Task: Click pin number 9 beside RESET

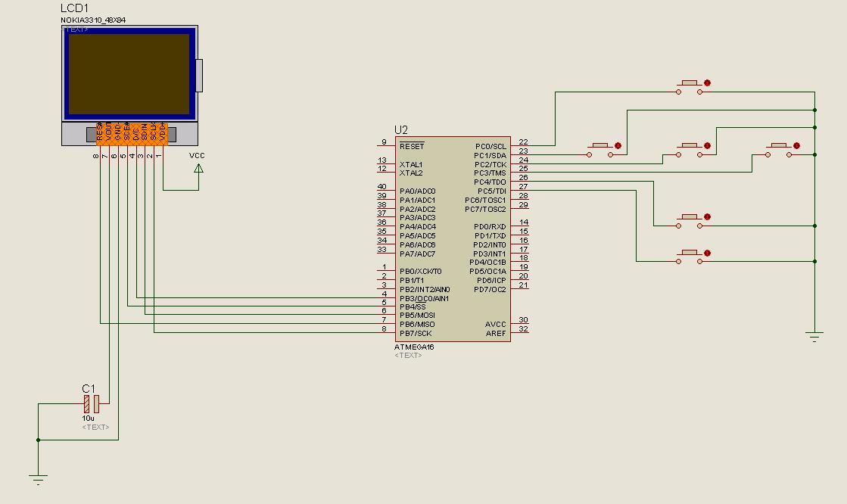Action: 384,142
